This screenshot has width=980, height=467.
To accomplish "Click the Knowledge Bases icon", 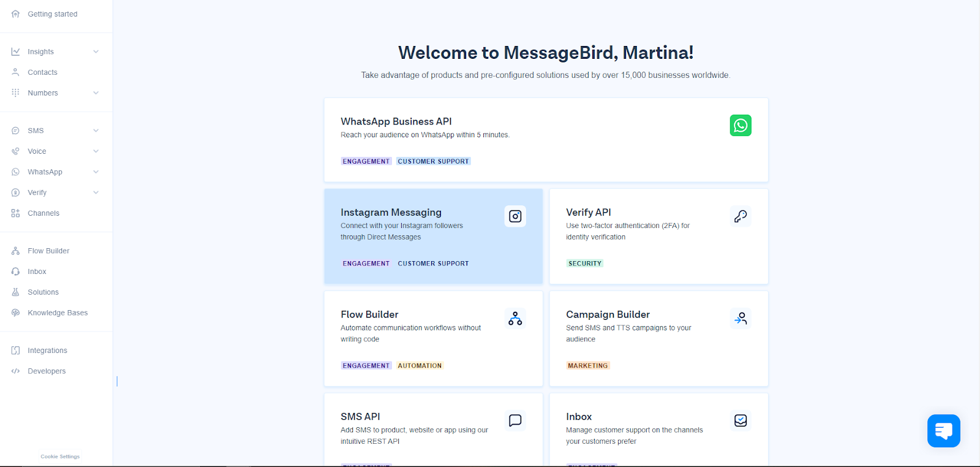I will (15, 313).
